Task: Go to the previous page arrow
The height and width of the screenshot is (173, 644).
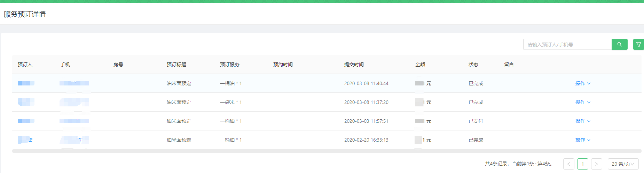Action: [x=568, y=164]
